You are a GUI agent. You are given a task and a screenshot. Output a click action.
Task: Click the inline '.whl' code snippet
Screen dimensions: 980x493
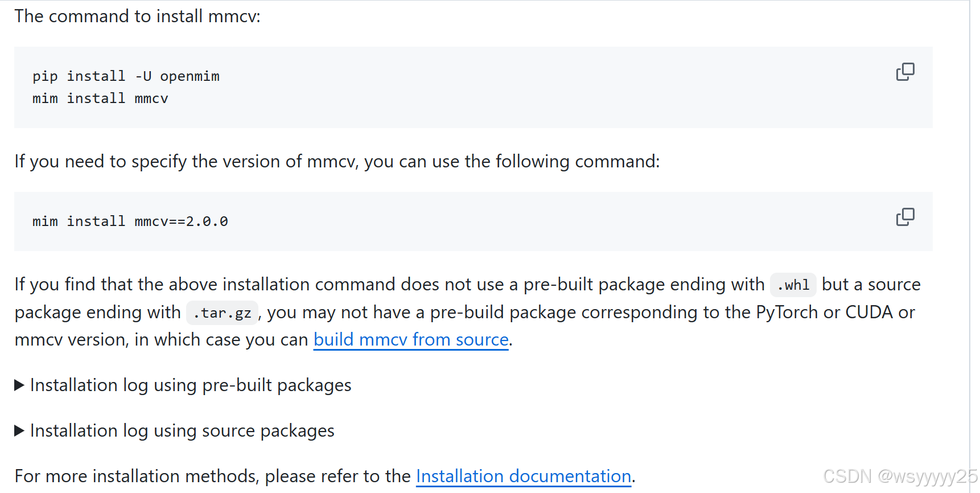(793, 285)
